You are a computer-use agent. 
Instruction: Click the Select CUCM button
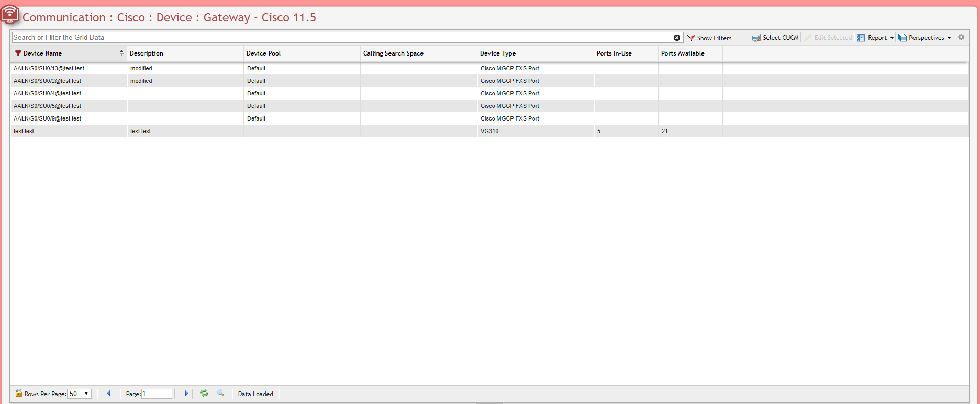775,38
